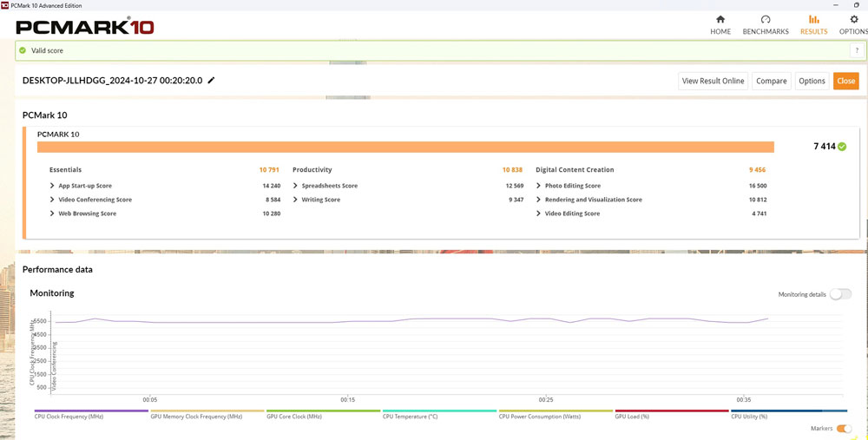Click the Spreadsheets value 12 569
The image size is (868, 440).
click(x=514, y=186)
